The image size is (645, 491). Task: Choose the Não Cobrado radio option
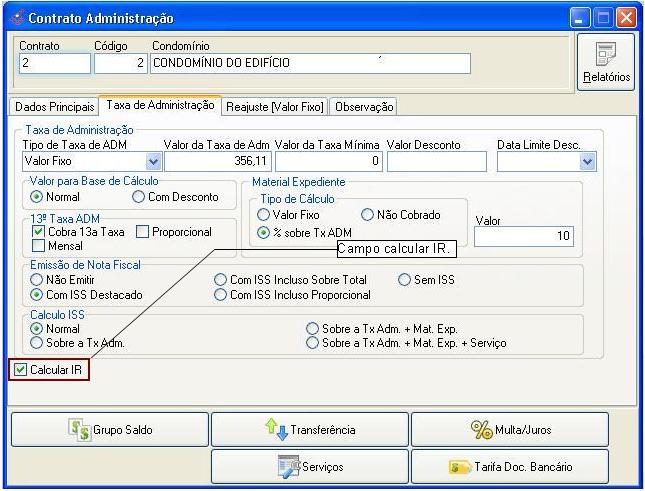[367, 214]
